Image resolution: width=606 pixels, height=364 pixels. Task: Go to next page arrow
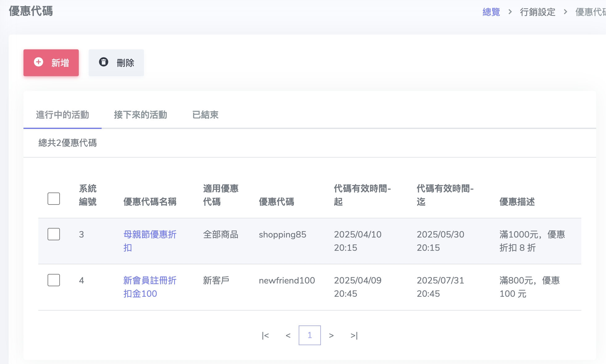331,335
